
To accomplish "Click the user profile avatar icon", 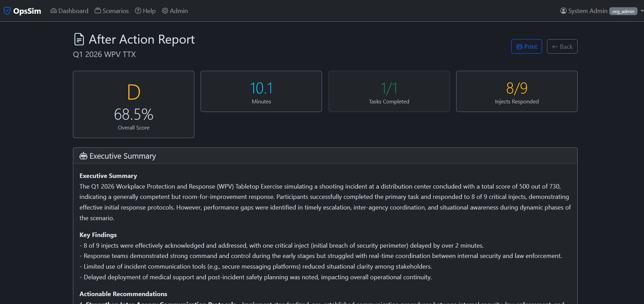I will pos(563,11).
